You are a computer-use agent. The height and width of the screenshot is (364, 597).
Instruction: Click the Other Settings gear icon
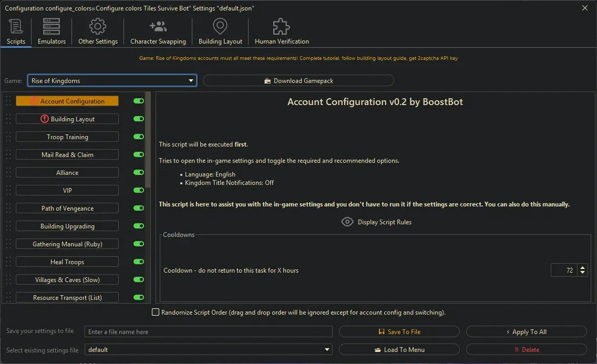tap(97, 25)
